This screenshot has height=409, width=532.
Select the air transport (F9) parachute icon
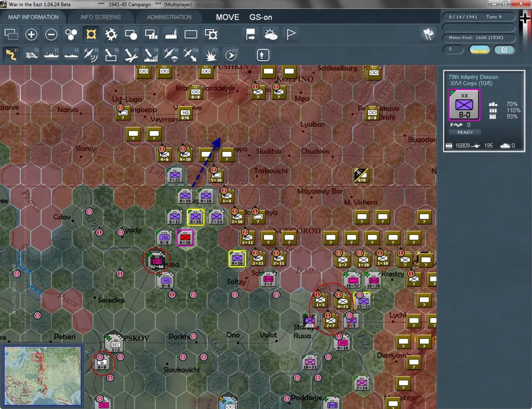[x=170, y=55]
